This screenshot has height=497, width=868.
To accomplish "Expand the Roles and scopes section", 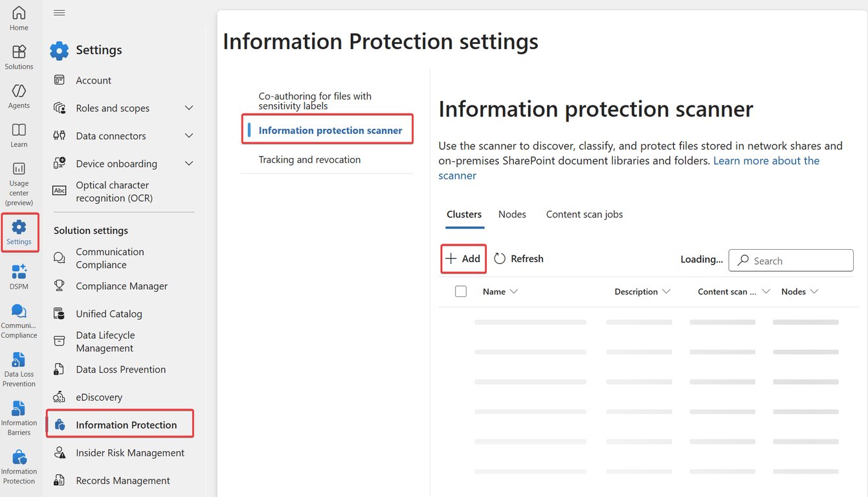I will 188,108.
